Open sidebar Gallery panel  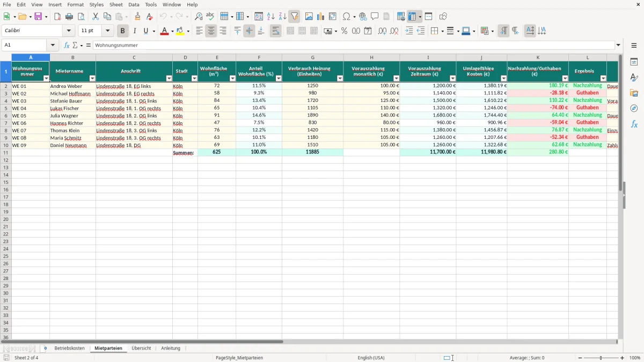634,93
